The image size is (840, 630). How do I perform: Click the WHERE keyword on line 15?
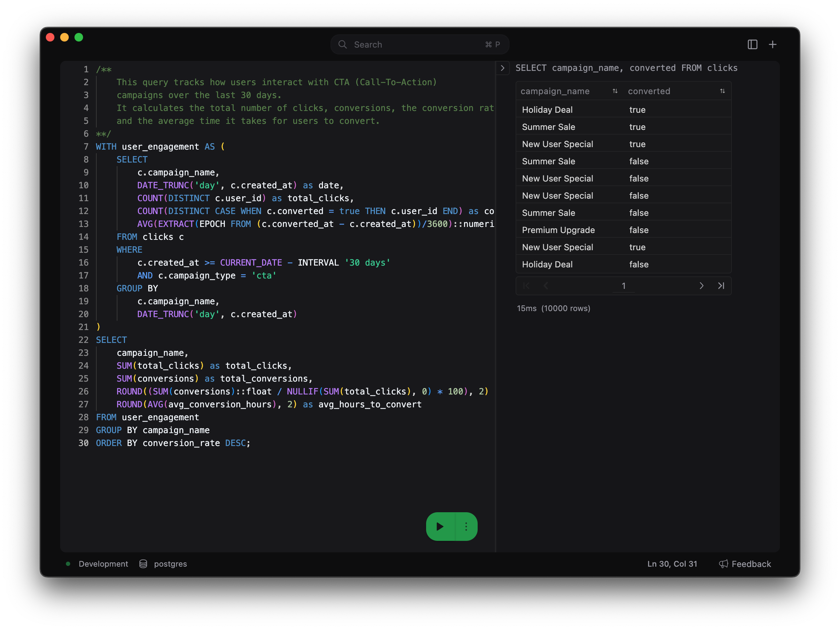[x=130, y=250]
